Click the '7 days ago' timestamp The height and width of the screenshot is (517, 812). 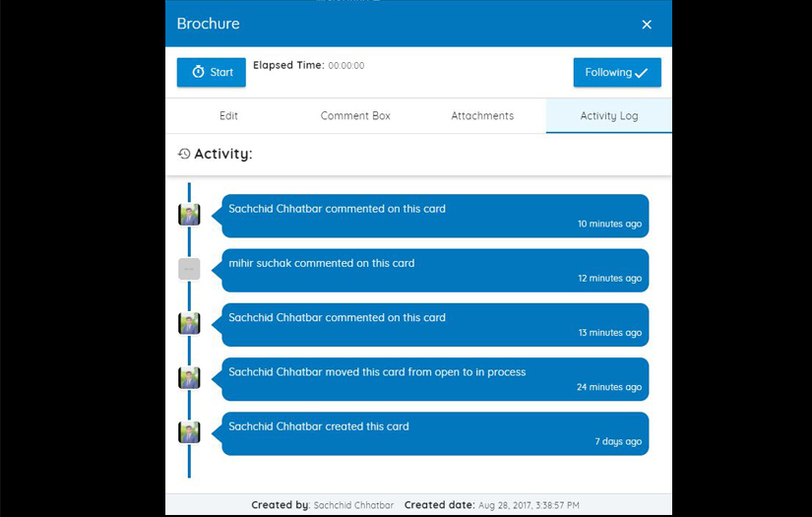(x=618, y=441)
